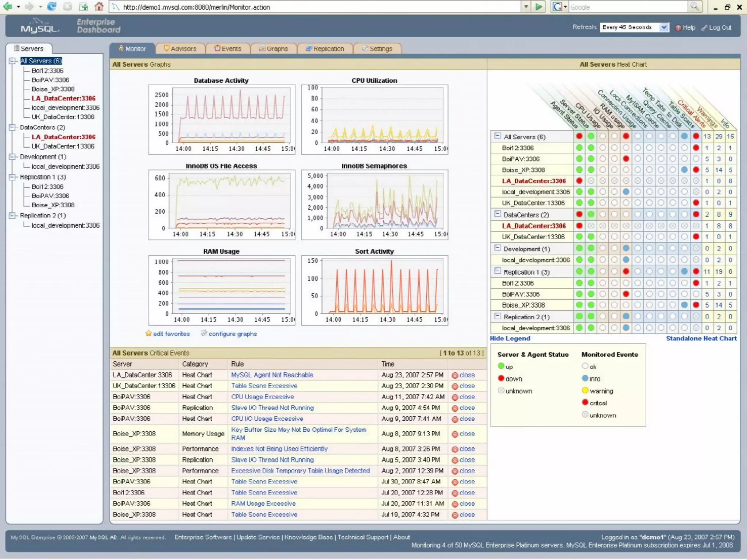Click the About footer link
The image size is (747, 560).
tap(402, 537)
